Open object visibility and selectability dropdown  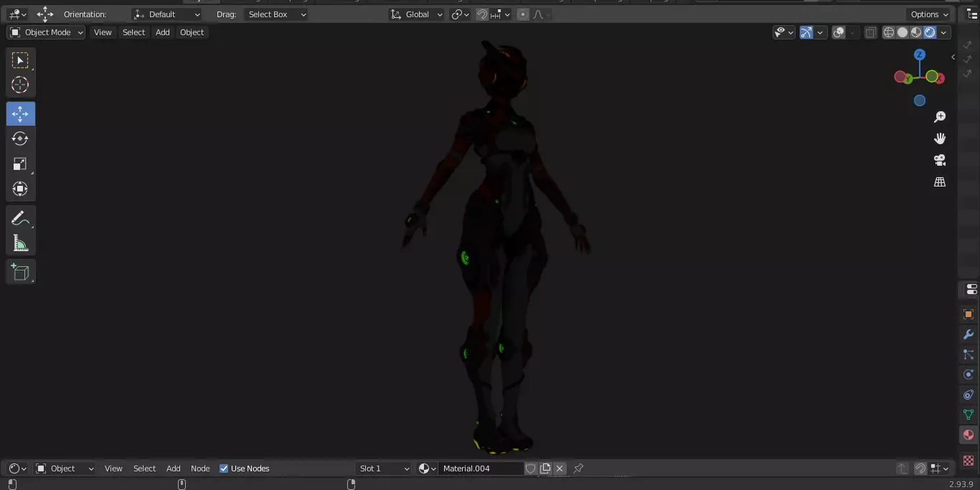tap(784, 32)
